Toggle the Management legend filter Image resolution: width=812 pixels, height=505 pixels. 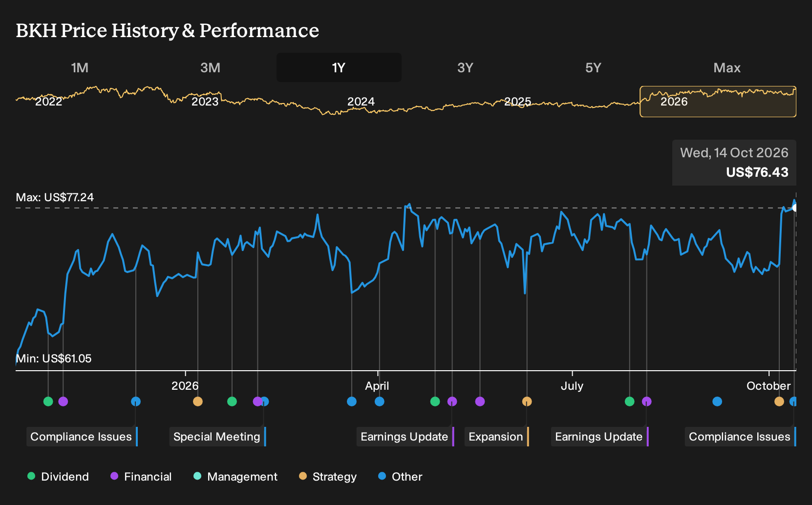(235, 477)
